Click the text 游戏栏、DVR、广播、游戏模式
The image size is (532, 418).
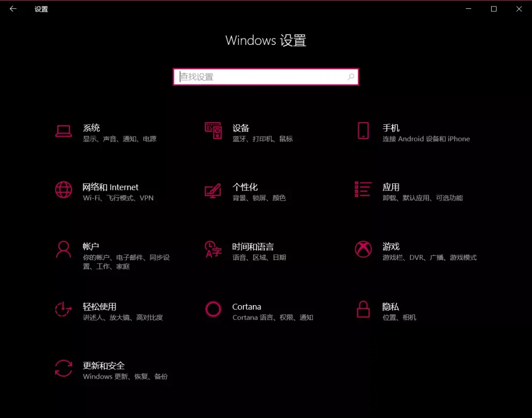point(430,257)
